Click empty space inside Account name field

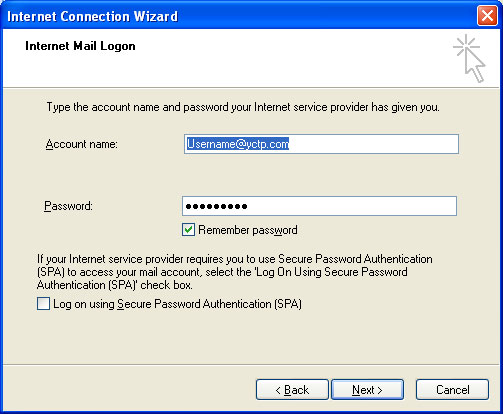(x=373, y=144)
